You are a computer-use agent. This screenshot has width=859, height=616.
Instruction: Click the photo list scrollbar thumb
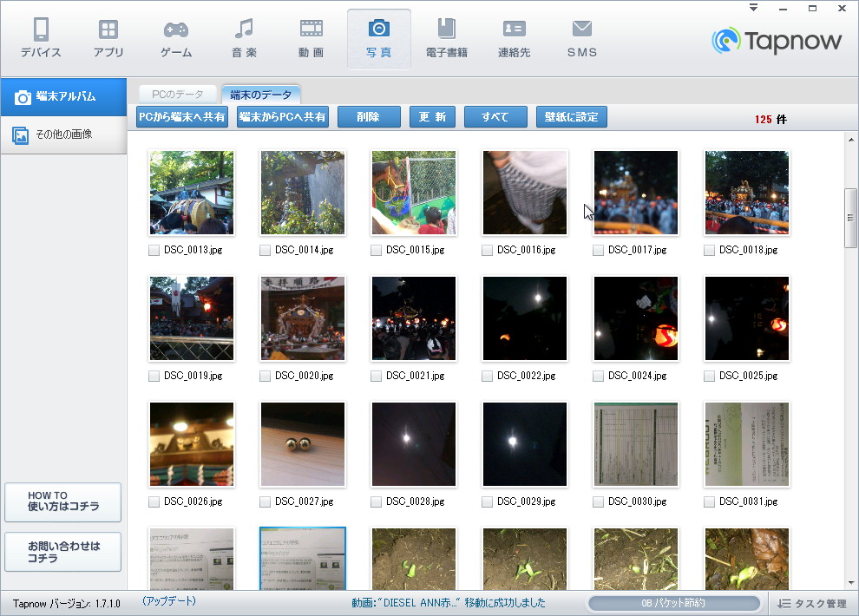[x=850, y=218]
